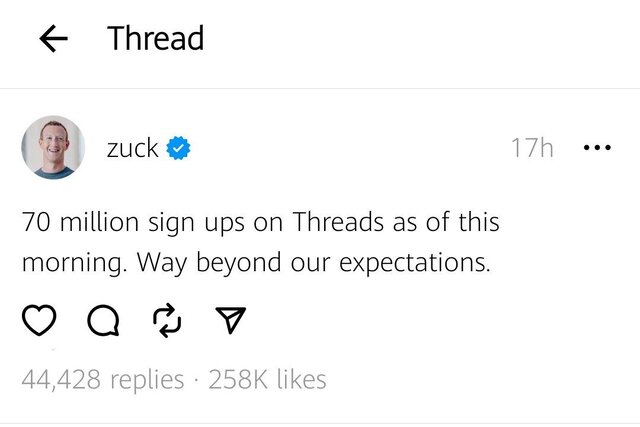Click the blue verified badge

coord(178,149)
